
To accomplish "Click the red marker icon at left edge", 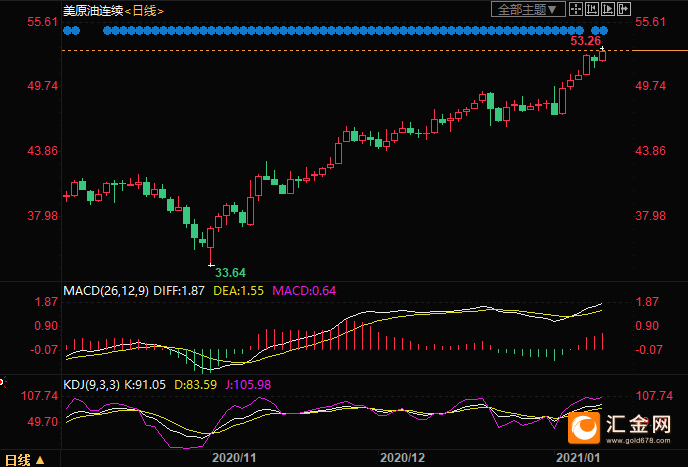I will tap(2, 382).
